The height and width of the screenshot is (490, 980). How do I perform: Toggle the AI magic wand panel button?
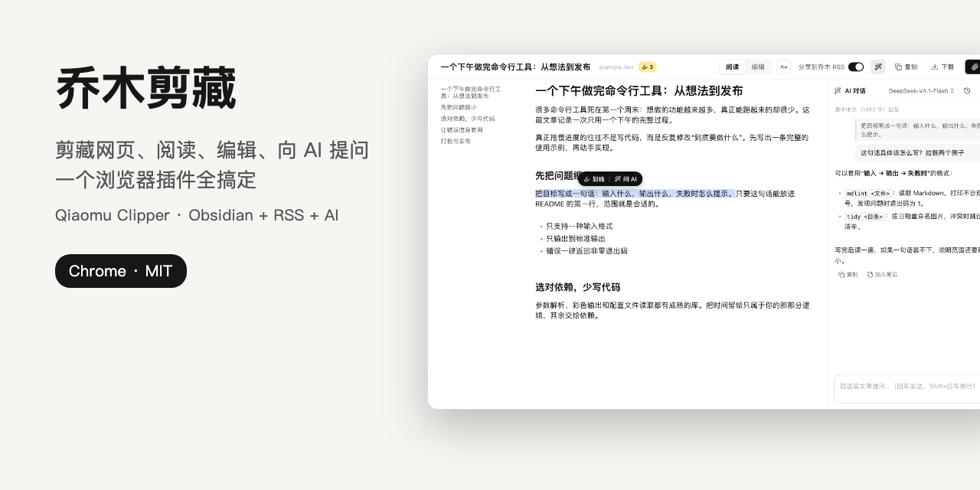[x=878, y=67]
